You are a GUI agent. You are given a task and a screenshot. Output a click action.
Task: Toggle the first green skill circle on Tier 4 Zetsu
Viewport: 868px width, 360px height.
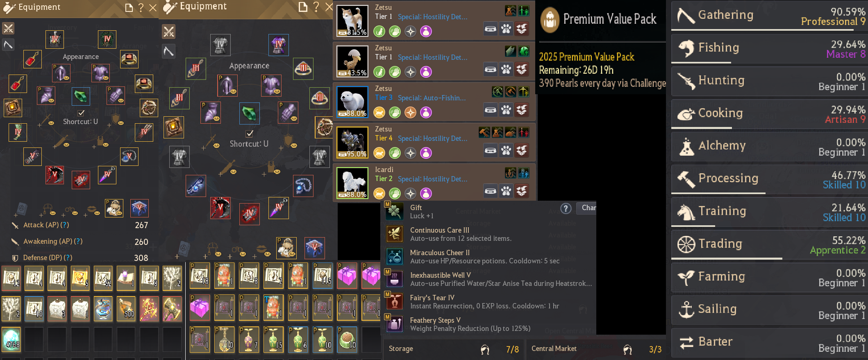tap(395, 153)
